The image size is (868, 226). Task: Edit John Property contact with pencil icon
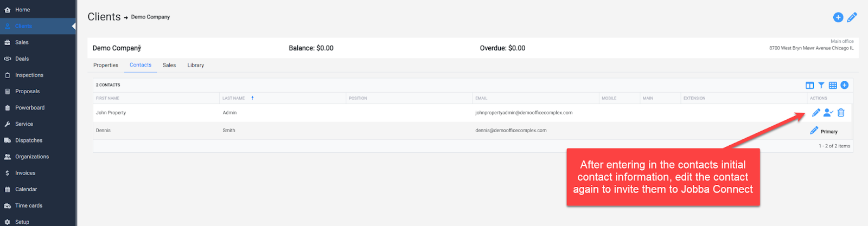[816, 113]
